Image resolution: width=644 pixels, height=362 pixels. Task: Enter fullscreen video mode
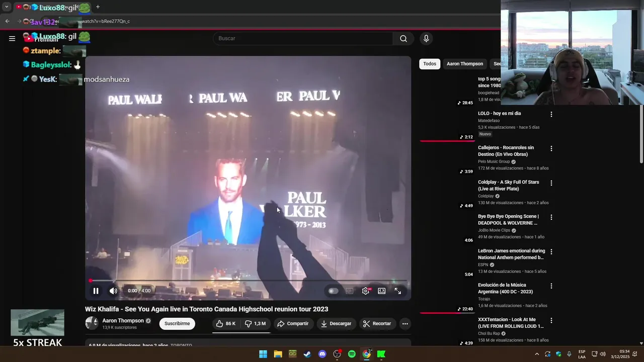[397, 291]
